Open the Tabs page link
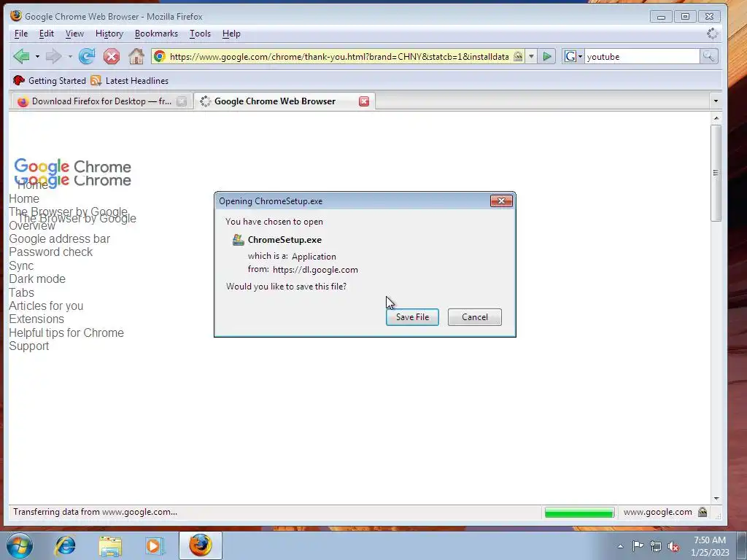 [21, 293]
